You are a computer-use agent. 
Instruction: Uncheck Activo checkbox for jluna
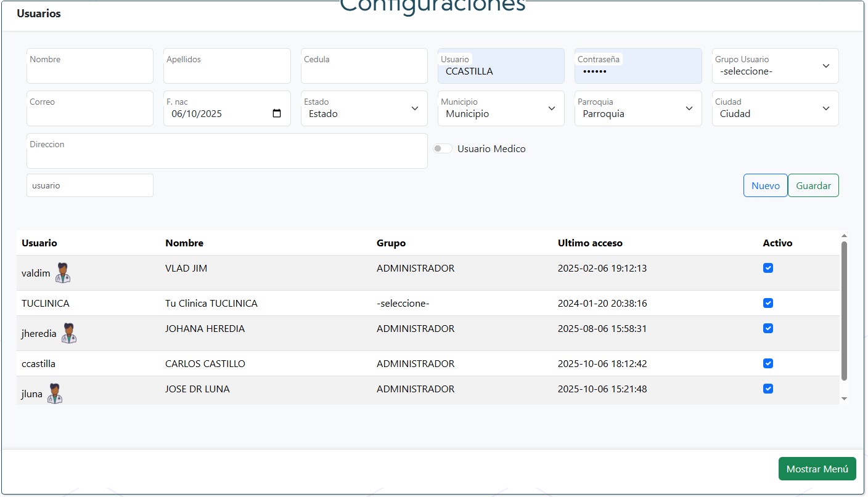(x=768, y=389)
